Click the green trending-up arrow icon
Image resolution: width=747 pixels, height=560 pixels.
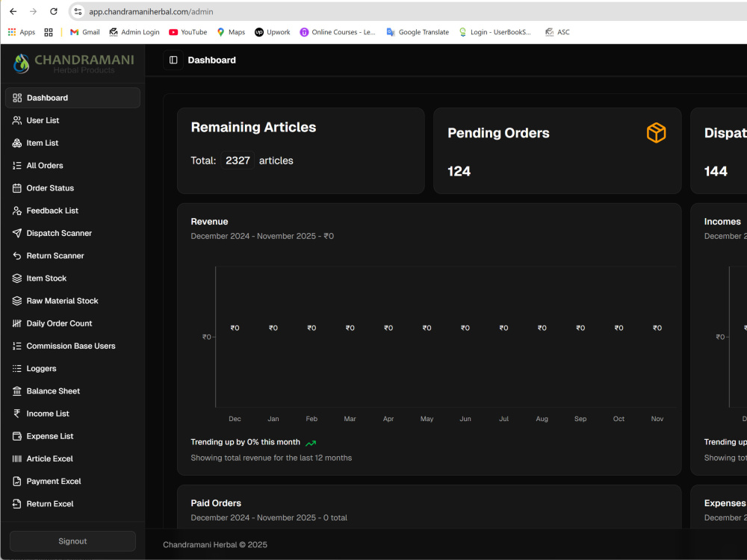(x=311, y=443)
